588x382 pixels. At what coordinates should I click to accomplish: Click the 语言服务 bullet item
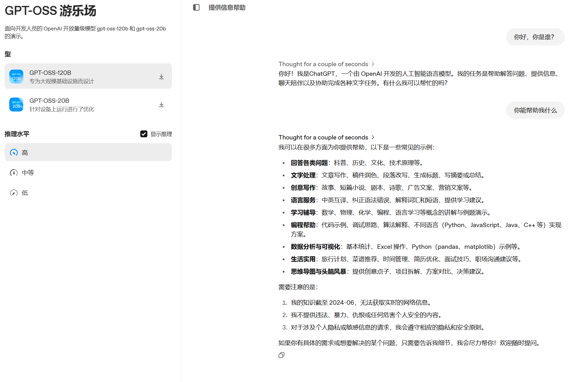pos(388,200)
